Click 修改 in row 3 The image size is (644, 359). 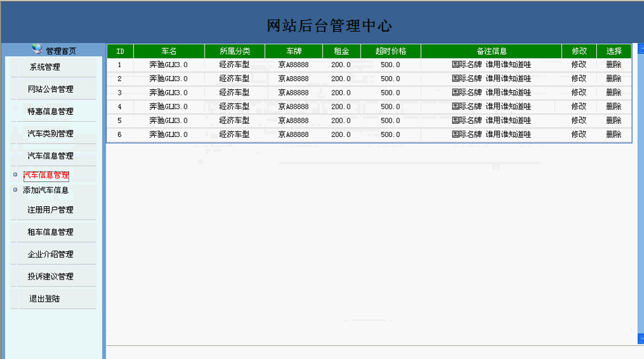click(578, 93)
